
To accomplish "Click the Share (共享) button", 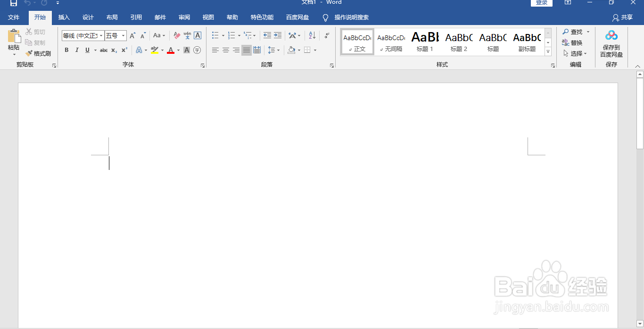I will (622, 17).
